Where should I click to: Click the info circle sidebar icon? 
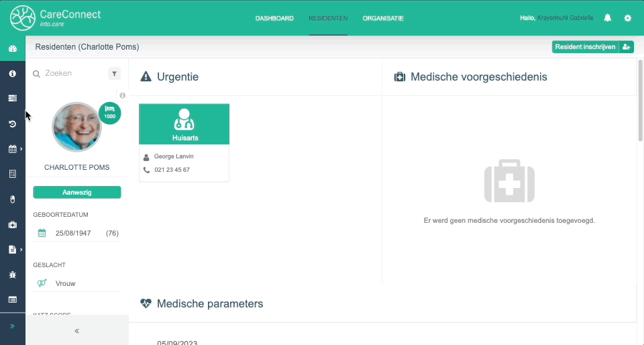[12, 74]
